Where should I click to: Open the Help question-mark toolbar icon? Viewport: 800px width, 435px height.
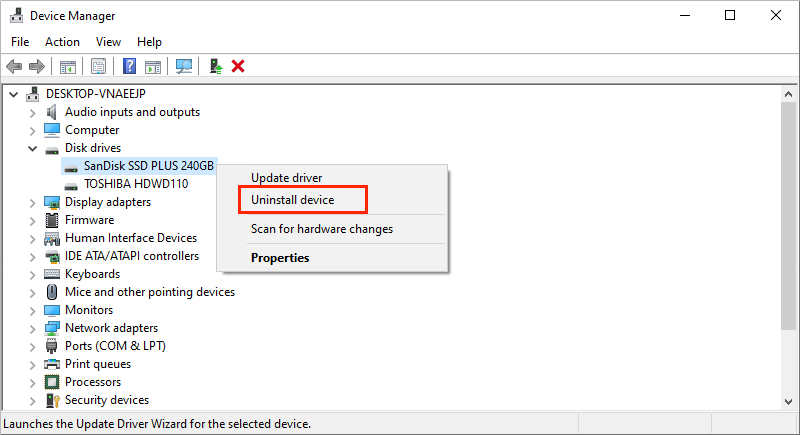(130, 66)
